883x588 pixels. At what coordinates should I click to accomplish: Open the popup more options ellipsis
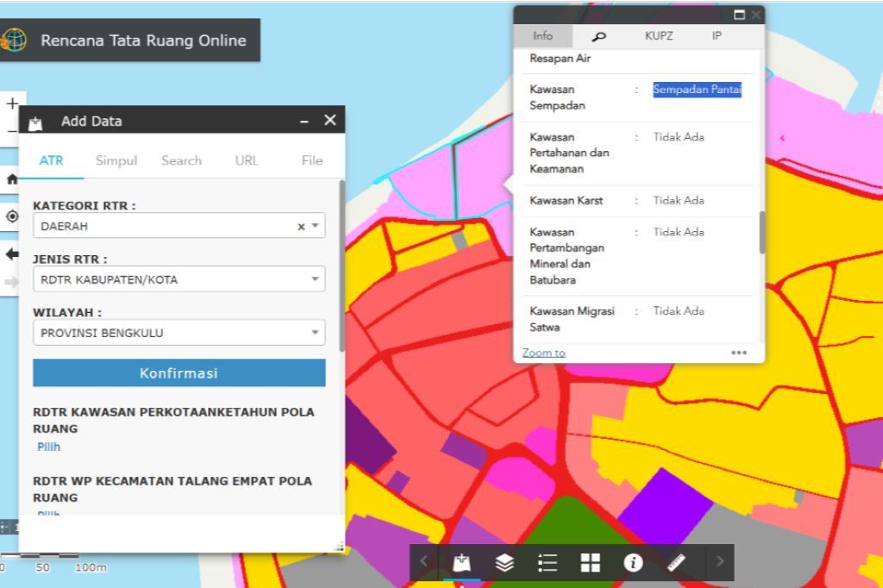pos(739,353)
